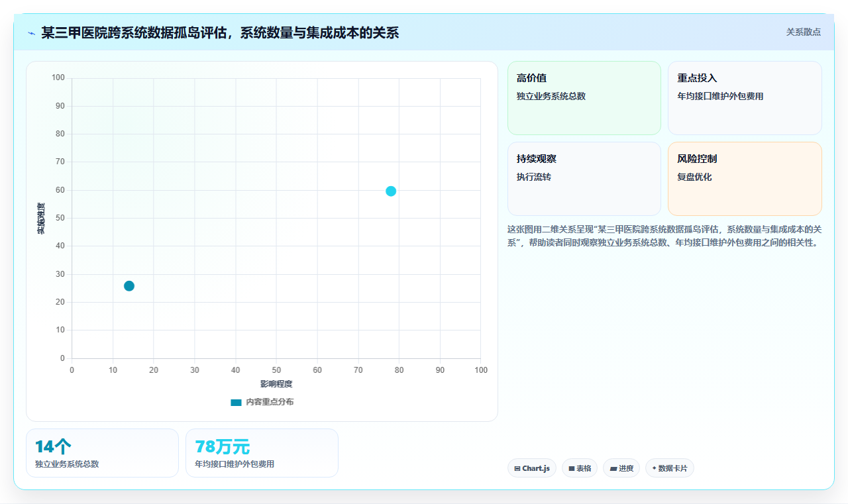Click 独立业务系统总数 text in 高价值 card
Viewport: 848px width, 504px height.
tap(551, 97)
